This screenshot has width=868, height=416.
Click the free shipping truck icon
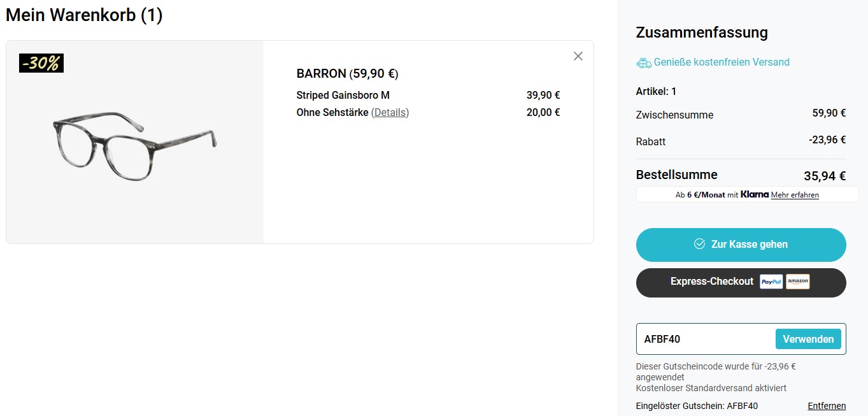click(643, 62)
